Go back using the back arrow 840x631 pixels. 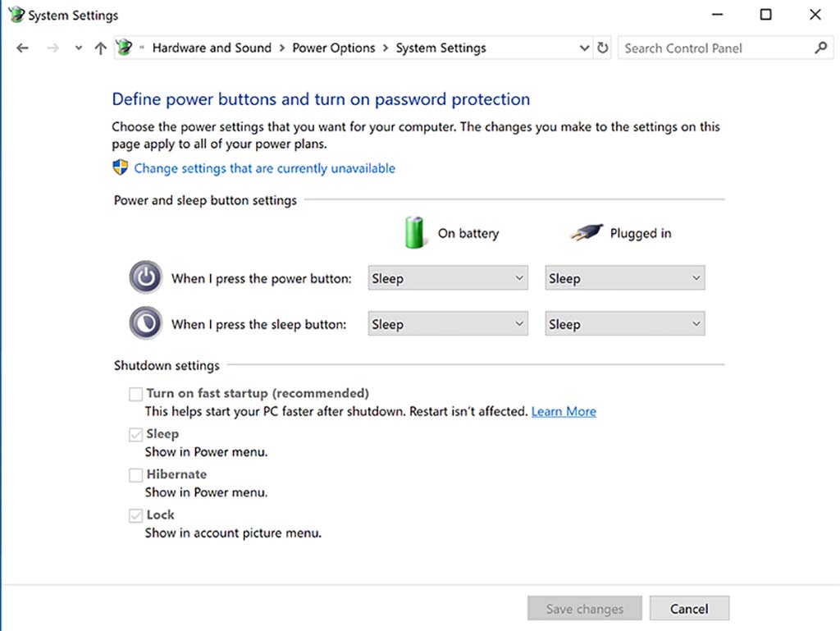(x=22, y=48)
